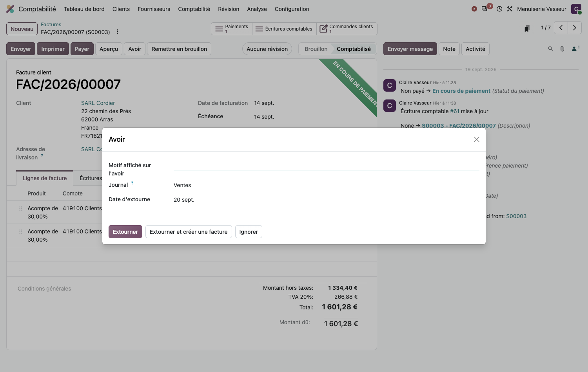This screenshot has height=372, width=588.
Task: Click Ignorer in the Avoir dialog
Action: point(249,232)
